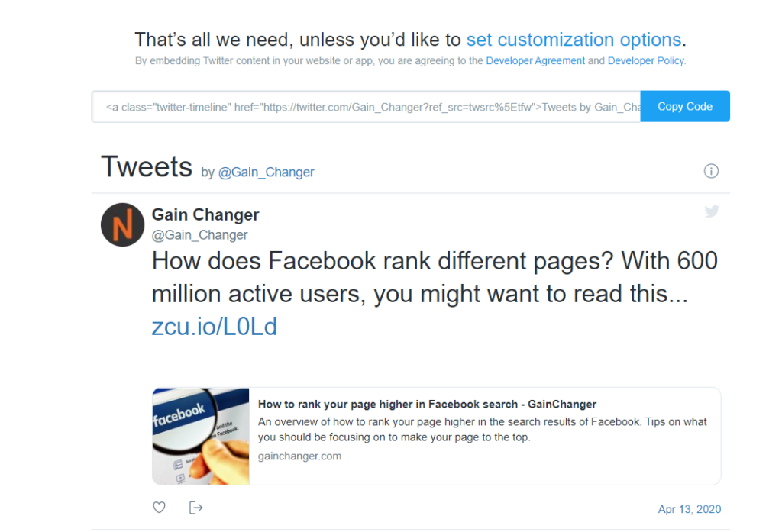Click the tweet text about Facebook ranking pages

point(435,277)
